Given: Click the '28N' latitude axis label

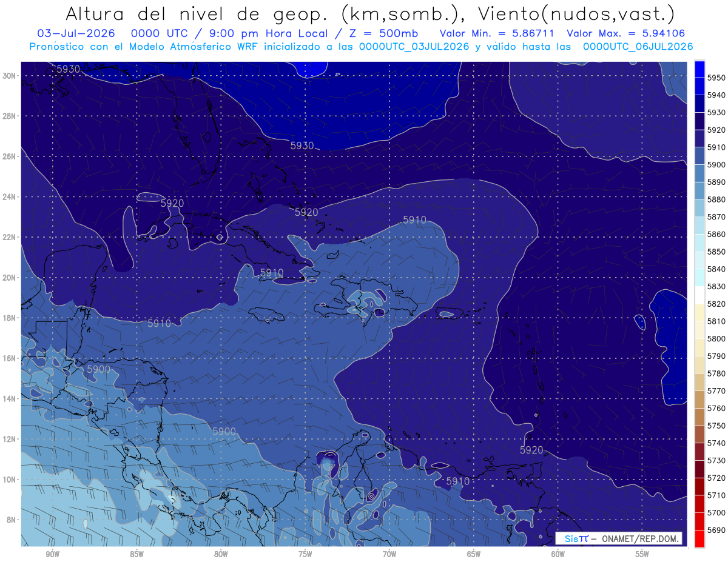Looking at the screenshot, I should pyautogui.click(x=10, y=116).
